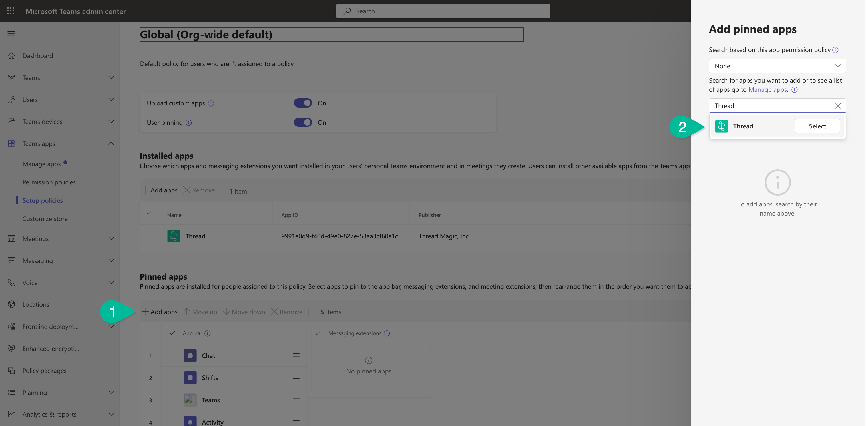Expand the Messaging section chevron
The height and width of the screenshot is (426, 868).
coord(111,260)
